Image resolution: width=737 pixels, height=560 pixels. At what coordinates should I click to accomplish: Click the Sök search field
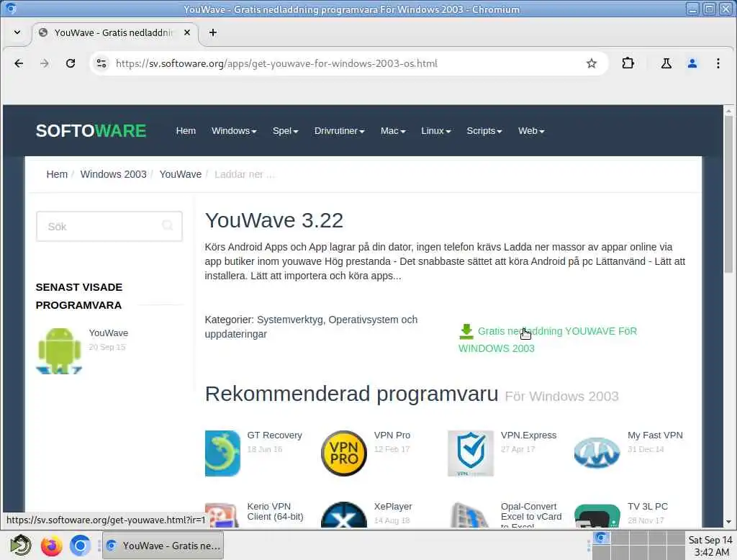coord(109,226)
